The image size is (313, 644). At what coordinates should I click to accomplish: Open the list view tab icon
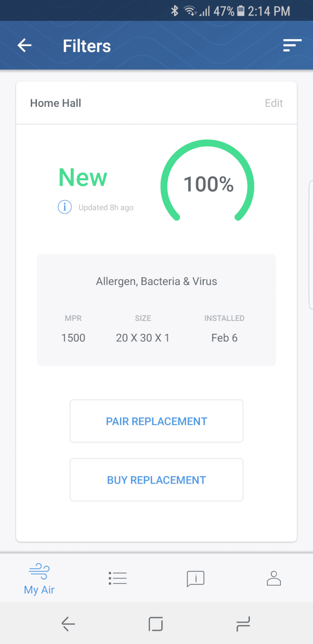pos(117,578)
